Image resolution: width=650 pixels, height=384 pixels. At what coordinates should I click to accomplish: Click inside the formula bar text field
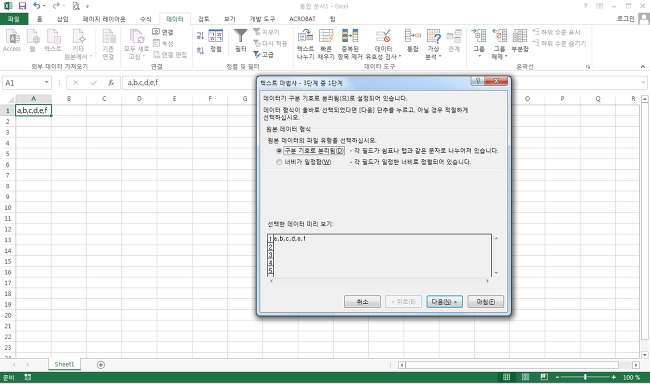coord(381,83)
